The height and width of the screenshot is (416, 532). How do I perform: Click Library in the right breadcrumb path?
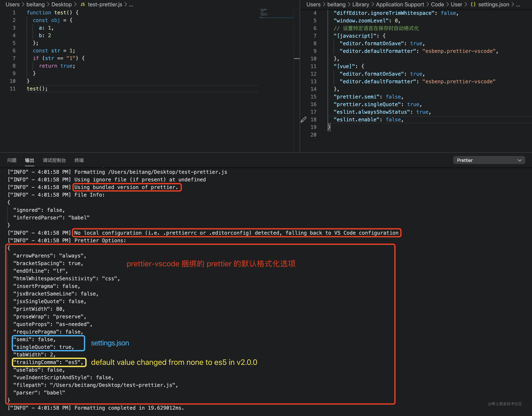[361, 4]
